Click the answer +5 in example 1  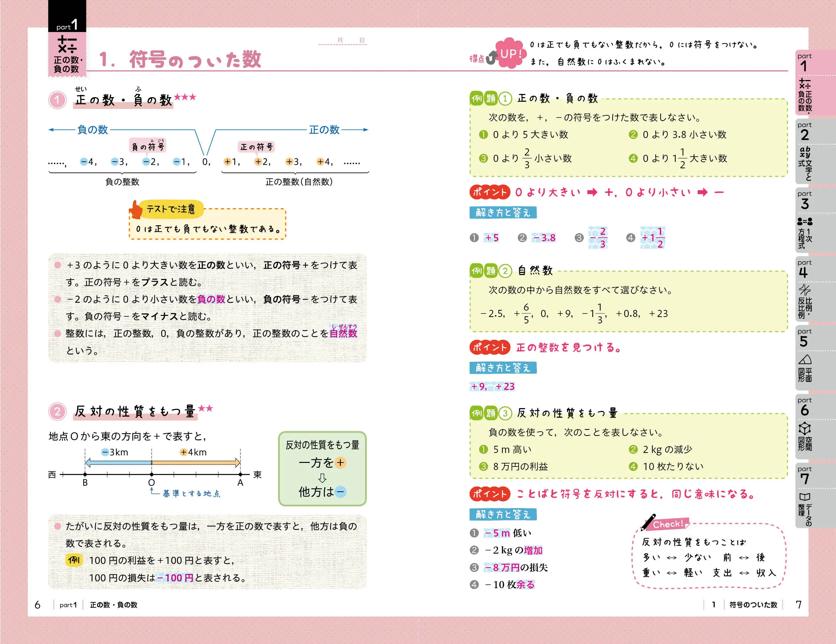click(x=492, y=238)
